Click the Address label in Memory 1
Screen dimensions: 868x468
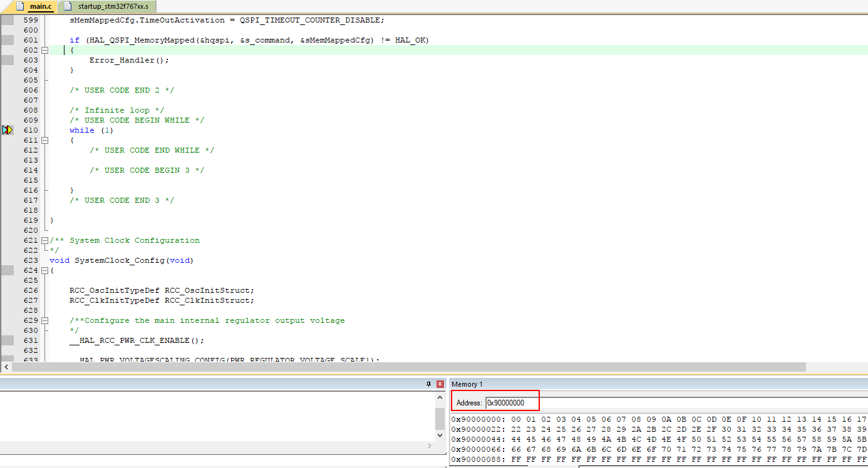[x=470, y=403]
